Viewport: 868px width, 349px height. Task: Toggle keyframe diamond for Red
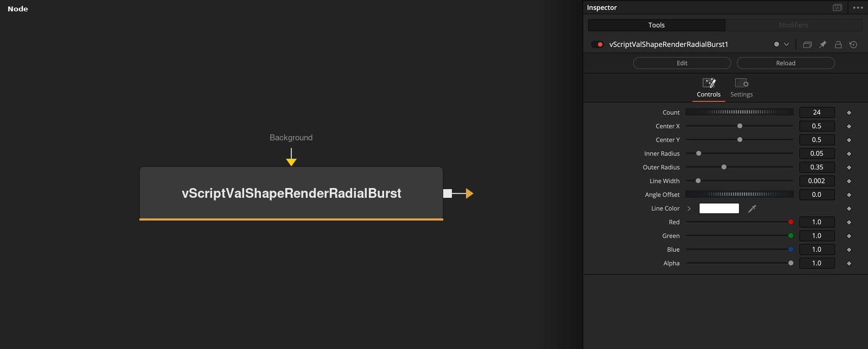(849, 222)
